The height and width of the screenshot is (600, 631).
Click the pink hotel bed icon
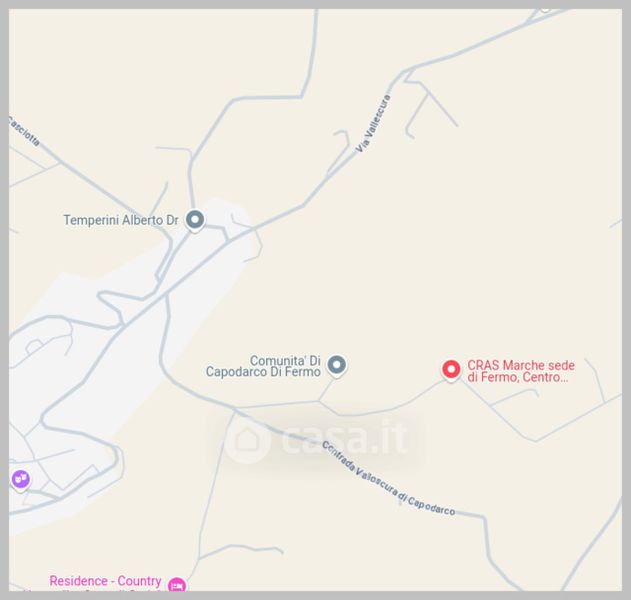point(177,585)
